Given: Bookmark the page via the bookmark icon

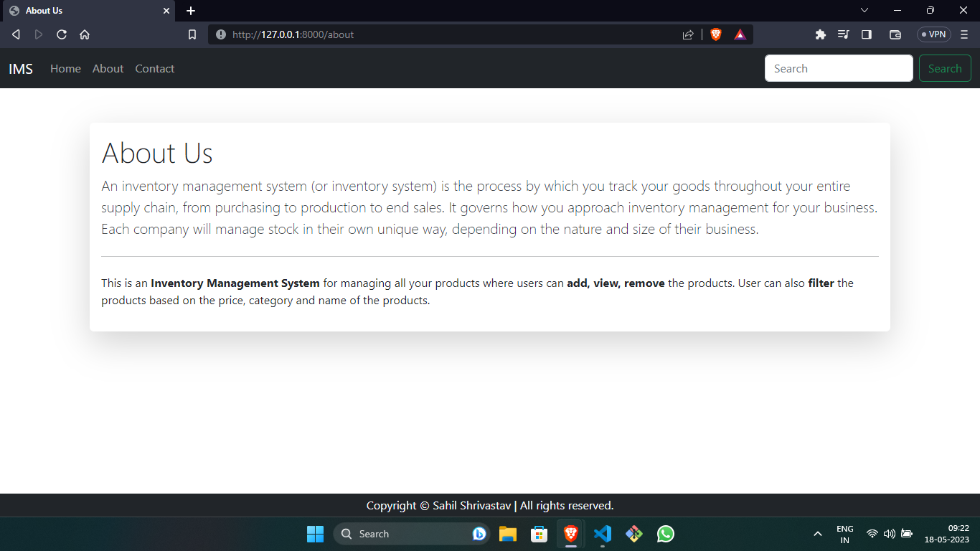Looking at the screenshot, I should click(x=192, y=34).
